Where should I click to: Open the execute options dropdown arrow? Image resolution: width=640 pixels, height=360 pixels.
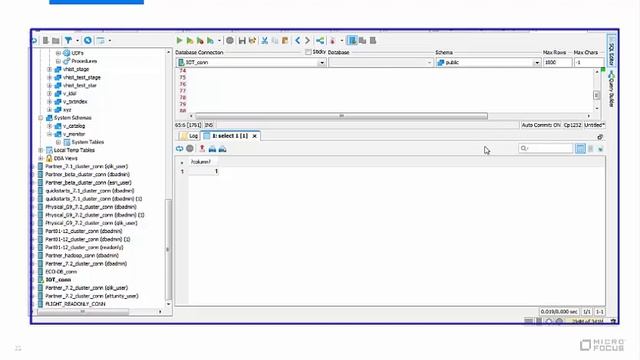click(219, 40)
